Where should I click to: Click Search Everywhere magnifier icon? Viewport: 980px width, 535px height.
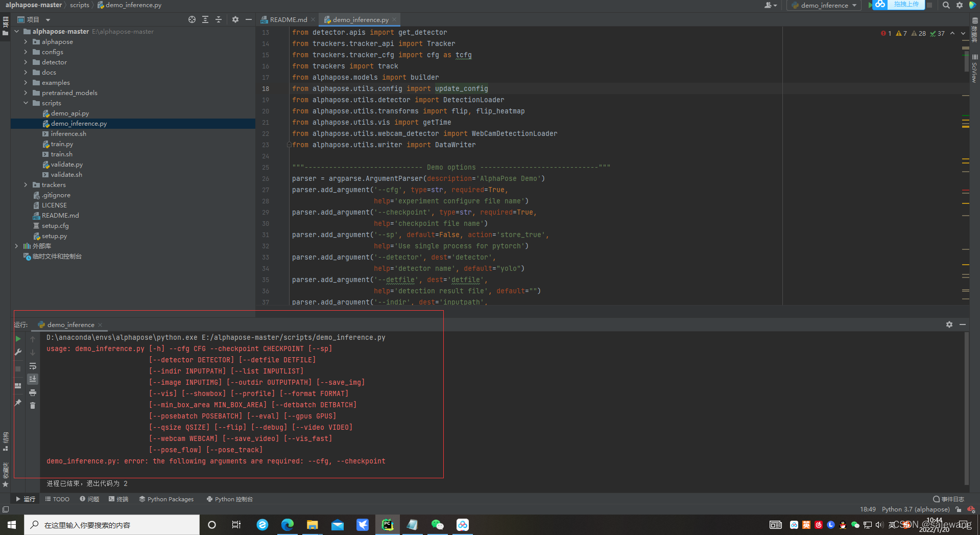(946, 5)
